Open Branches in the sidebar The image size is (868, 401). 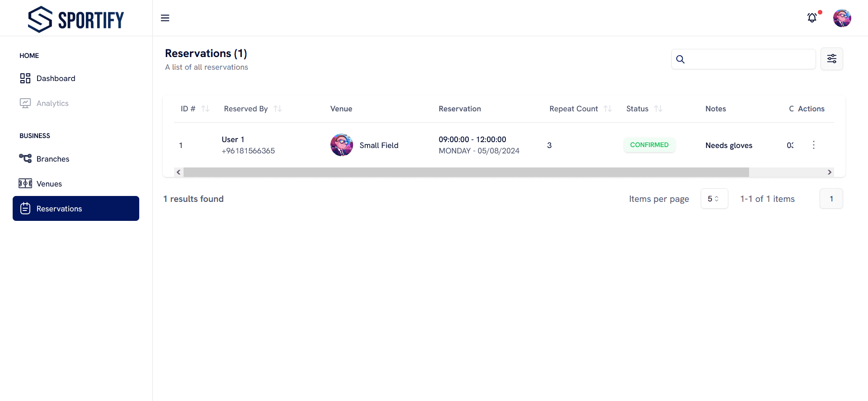(x=53, y=159)
